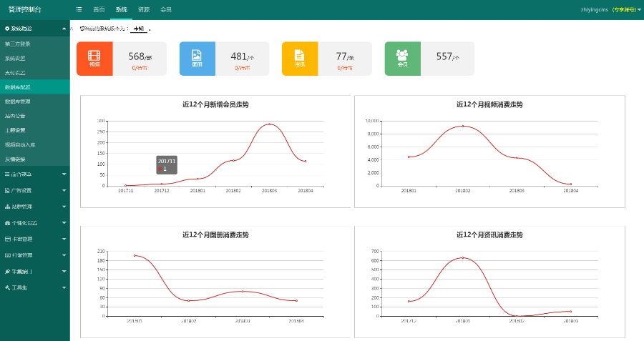Click the yellow 资讯 document icon card

pyautogui.click(x=300, y=59)
